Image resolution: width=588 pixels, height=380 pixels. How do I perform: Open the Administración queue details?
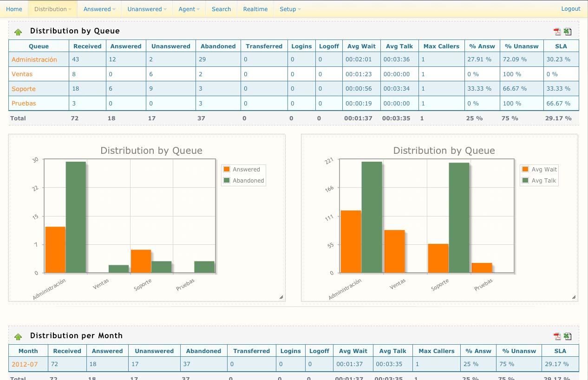click(34, 59)
